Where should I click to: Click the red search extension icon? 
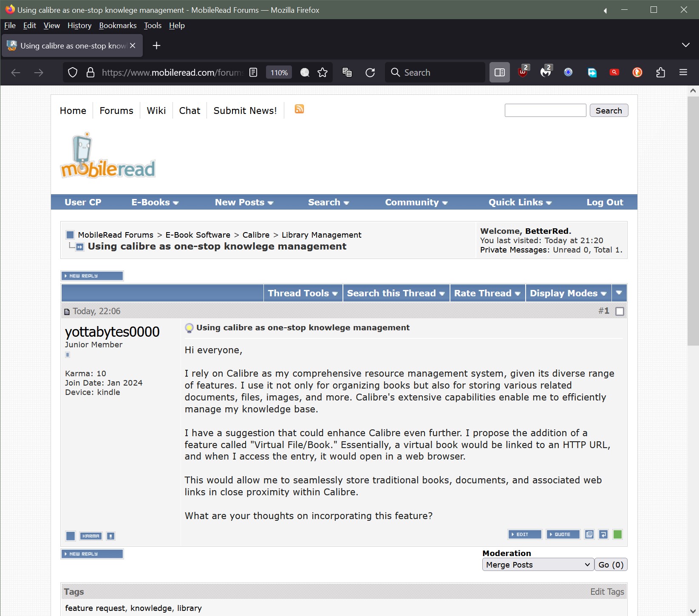(x=614, y=73)
